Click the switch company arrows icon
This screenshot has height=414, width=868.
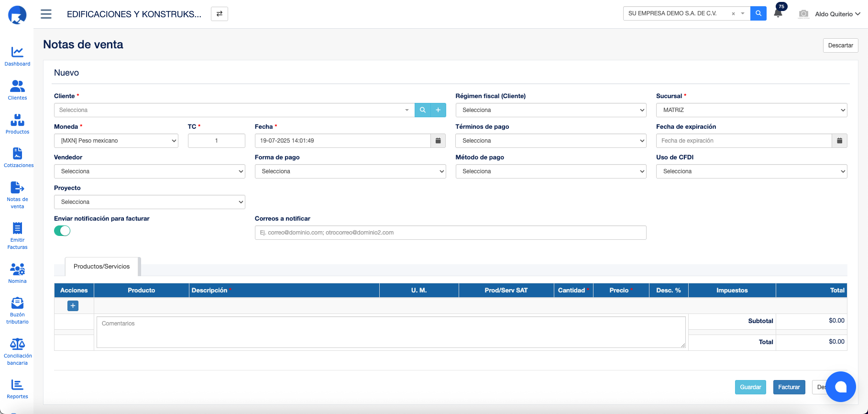pyautogui.click(x=220, y=14)
